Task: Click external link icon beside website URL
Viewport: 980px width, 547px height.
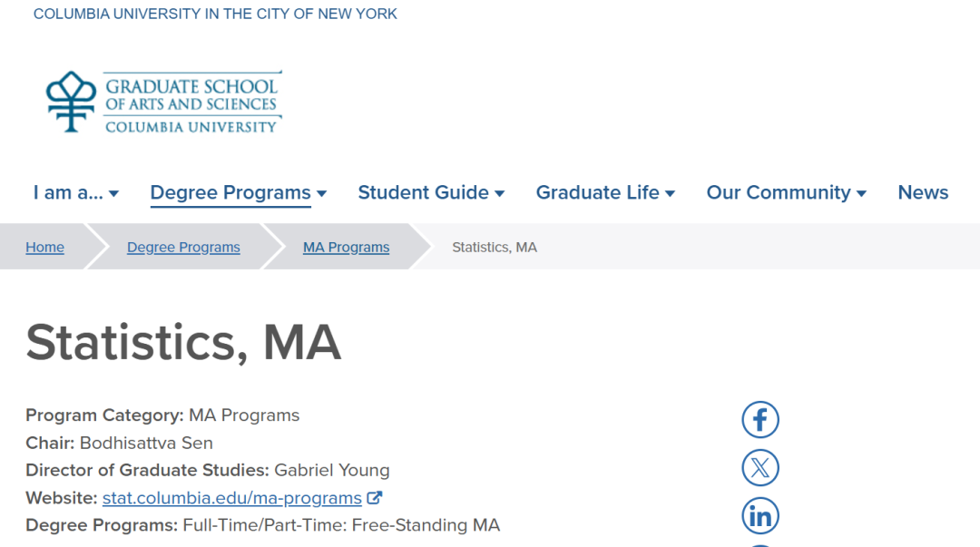Action: 374,498
